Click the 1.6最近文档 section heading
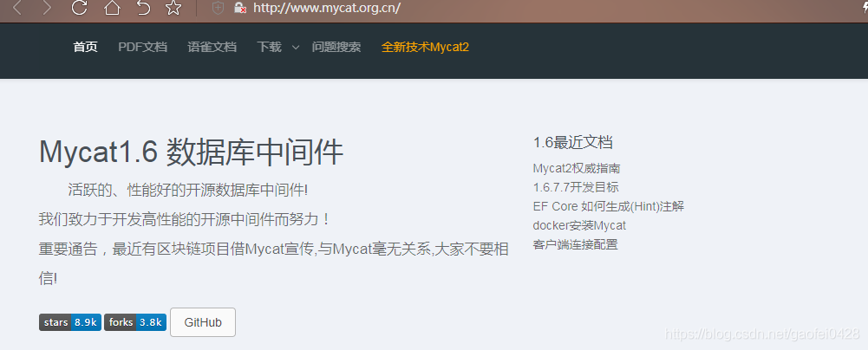This screenshot has height=350, width=868. [x=573, y=142]
